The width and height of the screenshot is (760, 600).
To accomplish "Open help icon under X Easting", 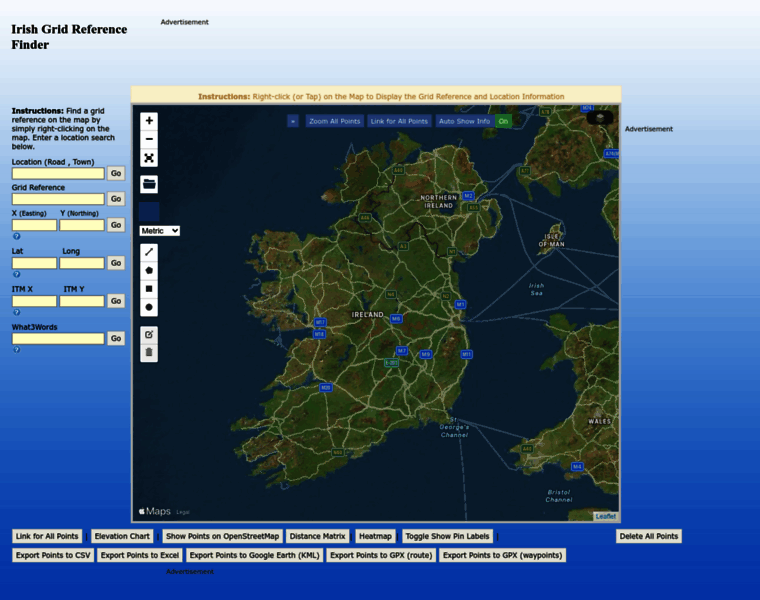I will 16,237.
